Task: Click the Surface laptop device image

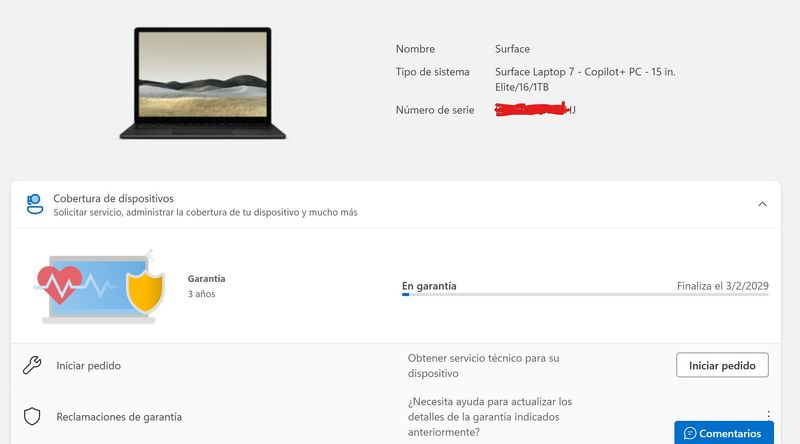Action: click(x=203, y=83)
